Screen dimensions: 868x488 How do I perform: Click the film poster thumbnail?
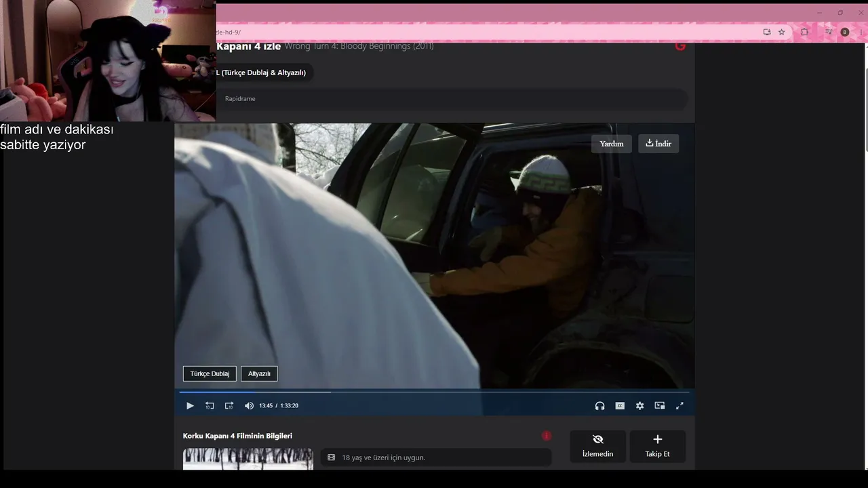[248, 459]
